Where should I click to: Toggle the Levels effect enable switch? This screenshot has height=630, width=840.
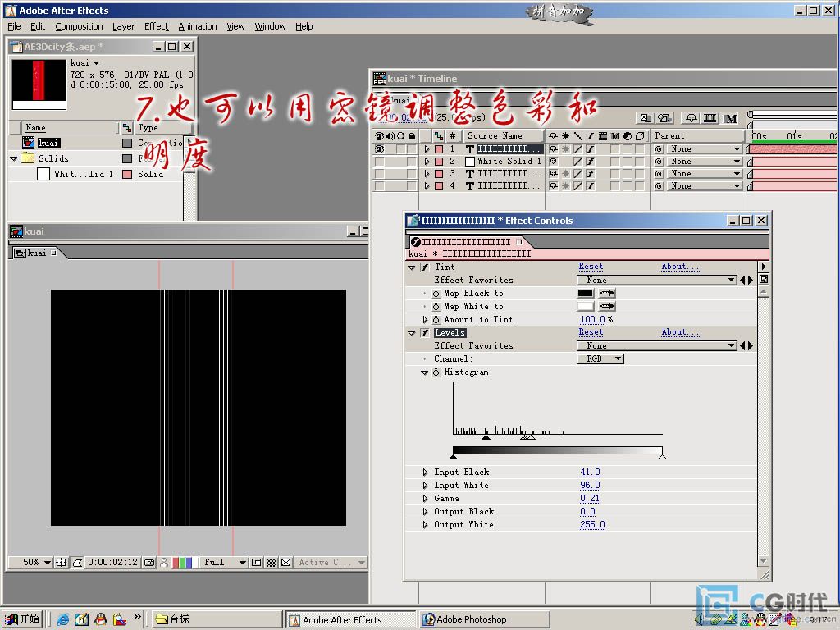coord(425,333)
